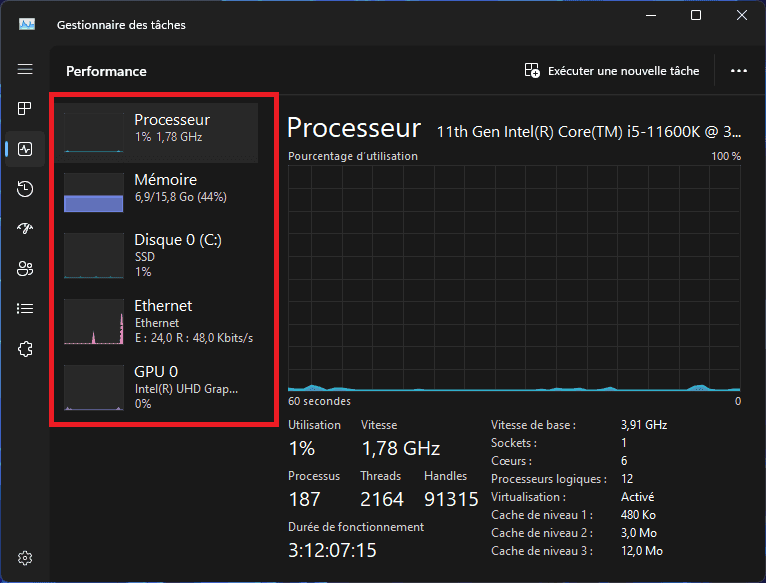Click the Disque 0 mini graph thumbnail
Screen dimensions: 766x583
click(94, 256)
